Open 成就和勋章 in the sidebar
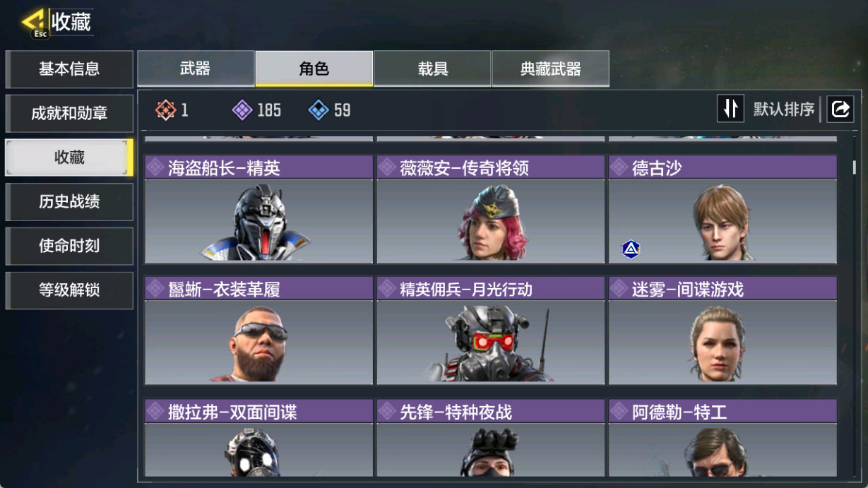Screen dimensions: 868x488 point(69,114)
